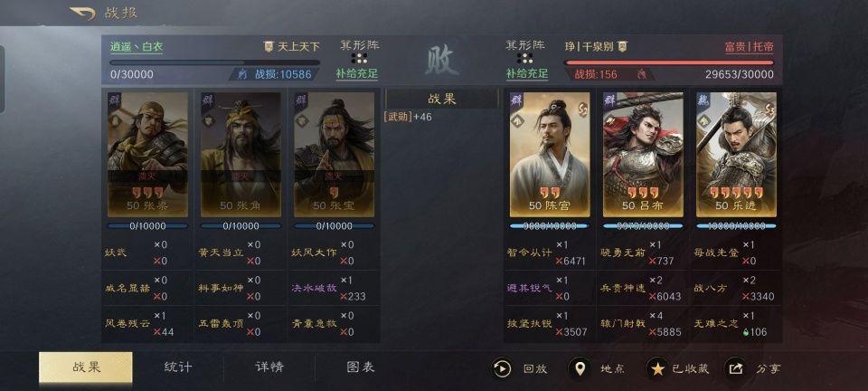Image resolution: width=868 pixels, height=391 pixels.
Task: Tap the 回放 replay play icon
Action: click(x=502, y=368)
